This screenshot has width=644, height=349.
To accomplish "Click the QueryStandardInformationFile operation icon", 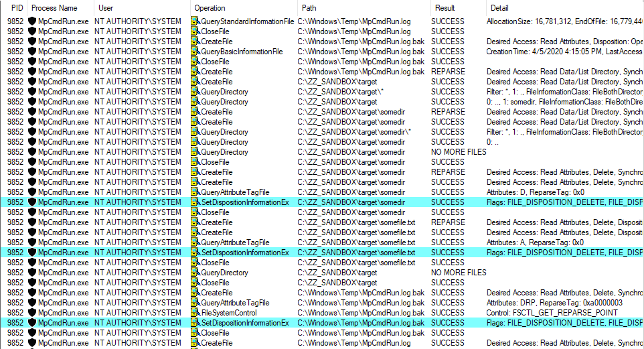I will pos(195,21).
